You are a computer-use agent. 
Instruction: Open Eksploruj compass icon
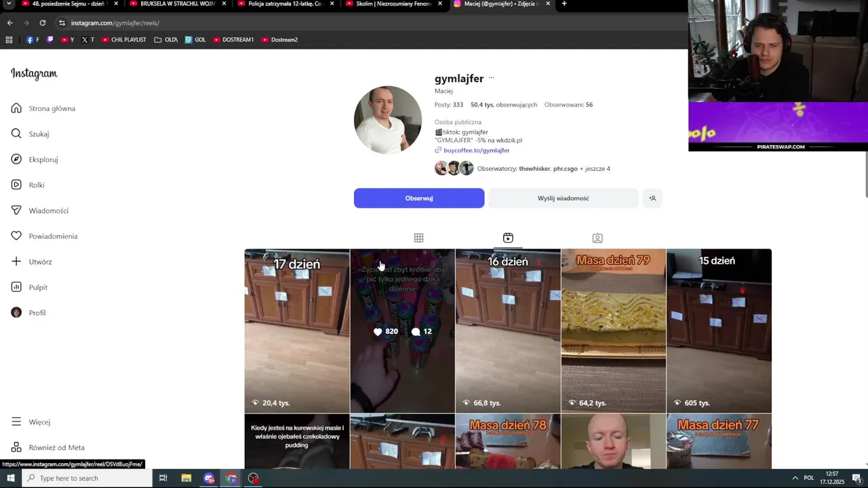click(16, 159)
